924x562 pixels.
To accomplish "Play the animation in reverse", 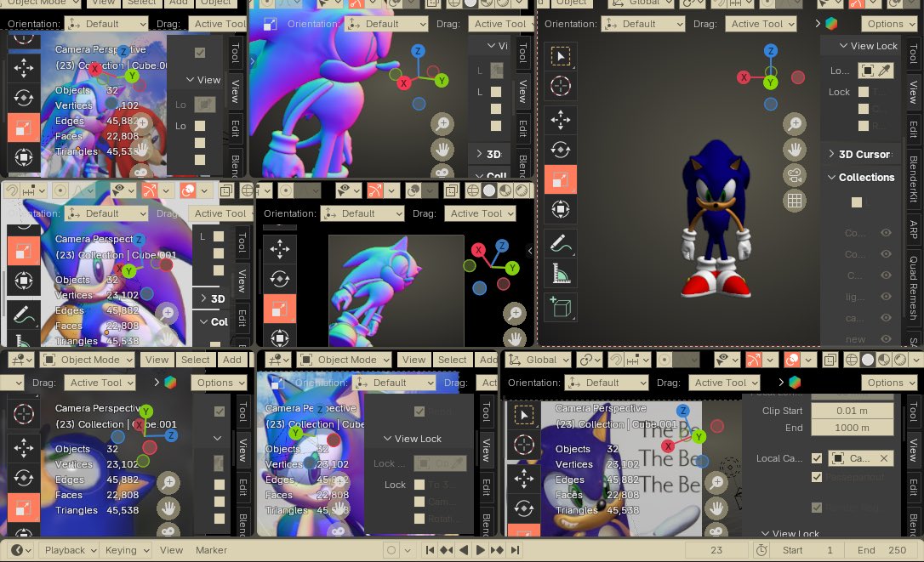I will (x=464, y=550).
